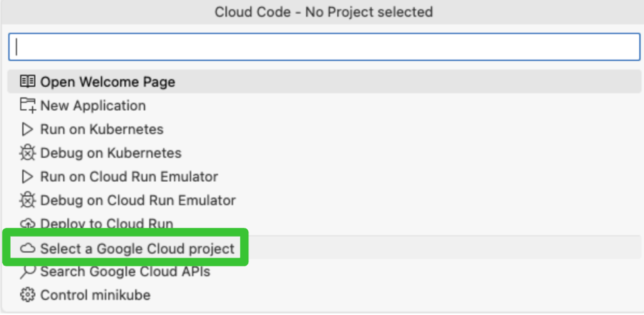Click the book icon beside Open Welcome Page
Viewport: 644px width, 315px height.
pyautogui.click(x=28, y=82)
